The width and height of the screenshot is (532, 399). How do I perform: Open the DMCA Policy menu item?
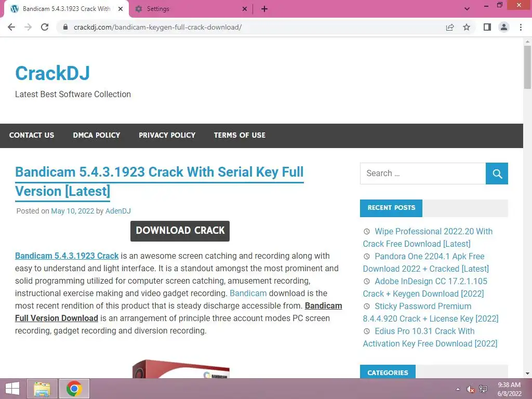(97, 135)
